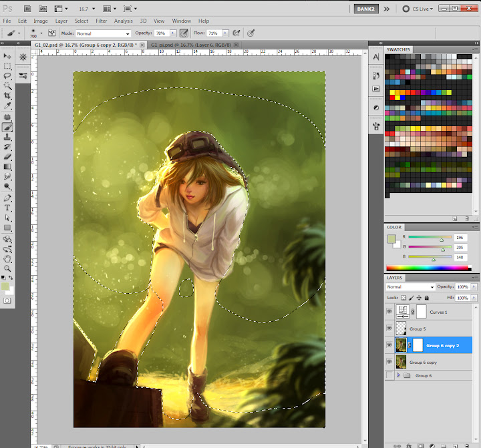The height and width of the screenshot is (448, 481).
Task: Select the Brush tool in toolbox
Action: [7, 128]
